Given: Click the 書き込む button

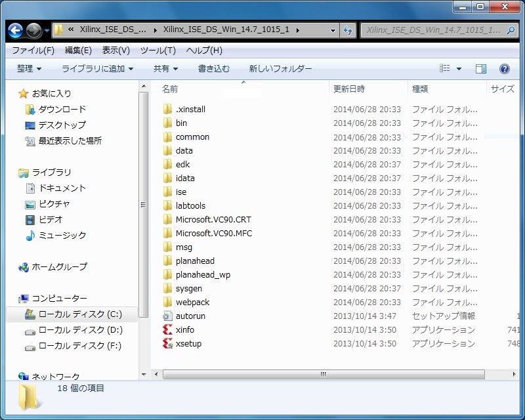Looking at the screenshot, I should (x=214, y=69).
